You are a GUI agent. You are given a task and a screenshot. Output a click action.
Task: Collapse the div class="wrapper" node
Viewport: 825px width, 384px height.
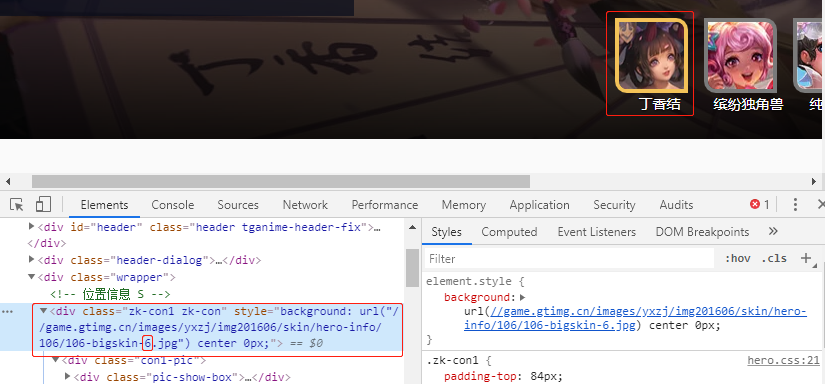pos(32,277)
